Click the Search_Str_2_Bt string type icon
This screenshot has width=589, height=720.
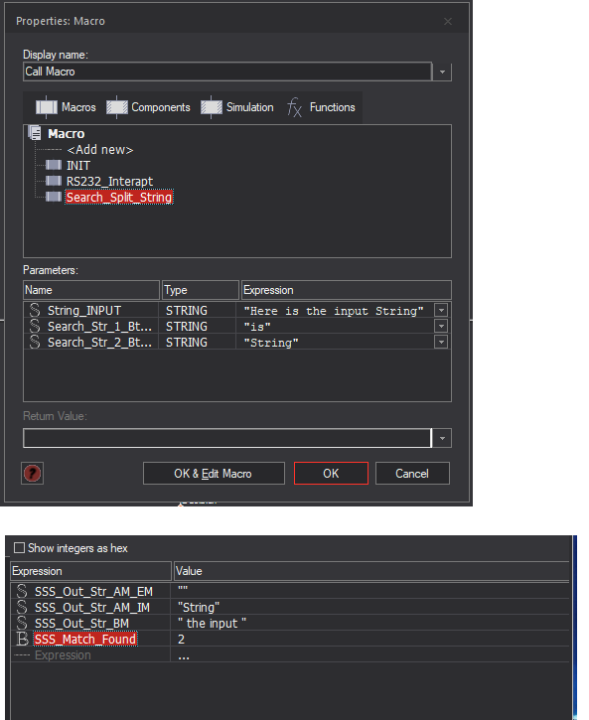point(35,342)
